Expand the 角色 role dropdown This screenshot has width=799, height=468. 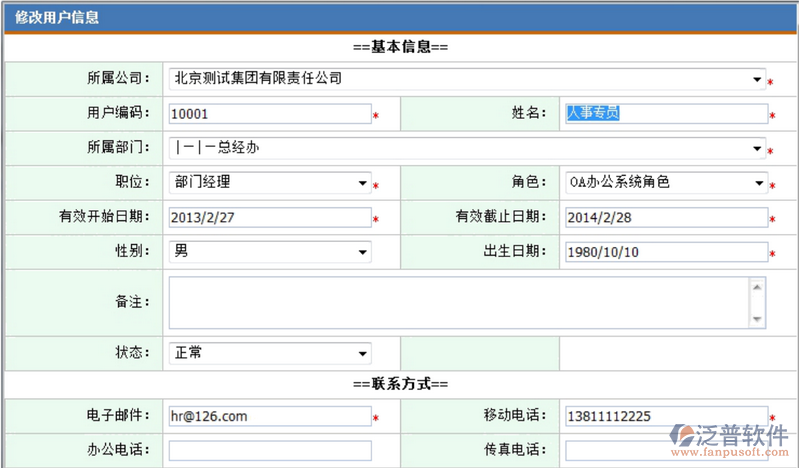[665, 183]
